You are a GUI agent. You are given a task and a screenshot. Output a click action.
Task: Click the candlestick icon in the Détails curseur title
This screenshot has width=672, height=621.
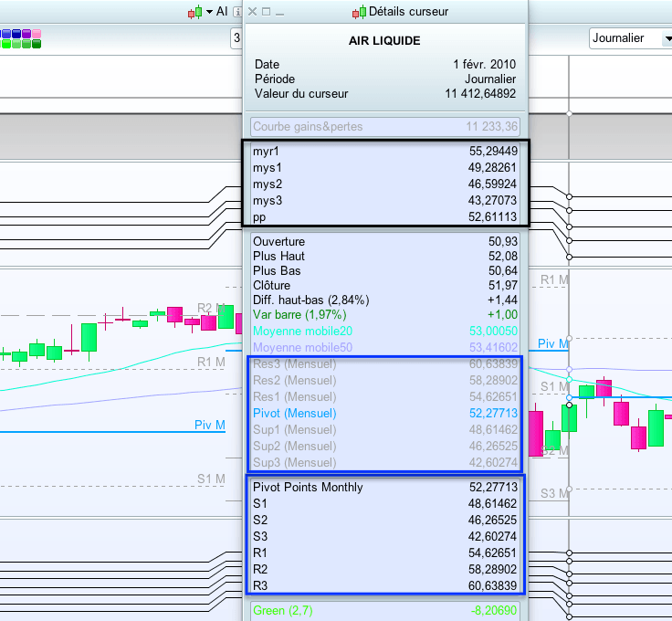pyautogui.click(x=359, y=12)
